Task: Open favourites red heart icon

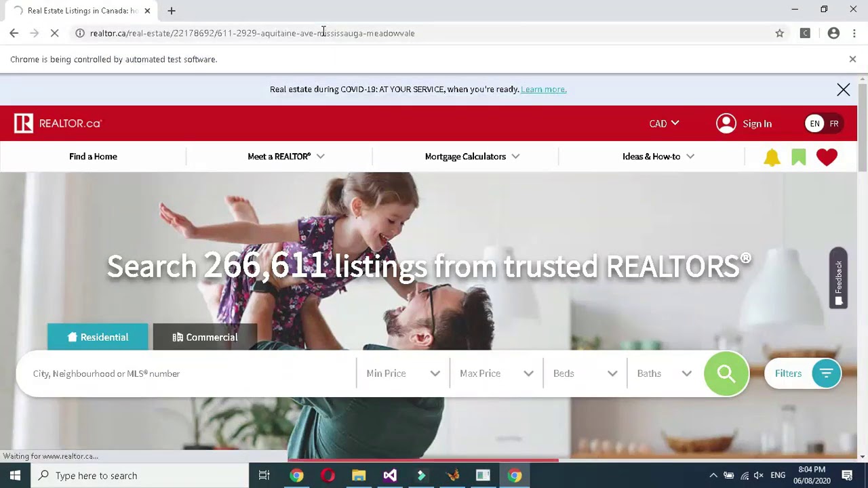Action: [827, 157]
